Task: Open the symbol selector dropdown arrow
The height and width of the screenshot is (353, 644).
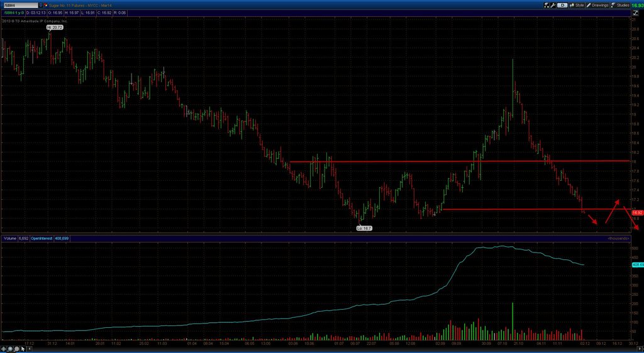Action: [x=41, y=5]
